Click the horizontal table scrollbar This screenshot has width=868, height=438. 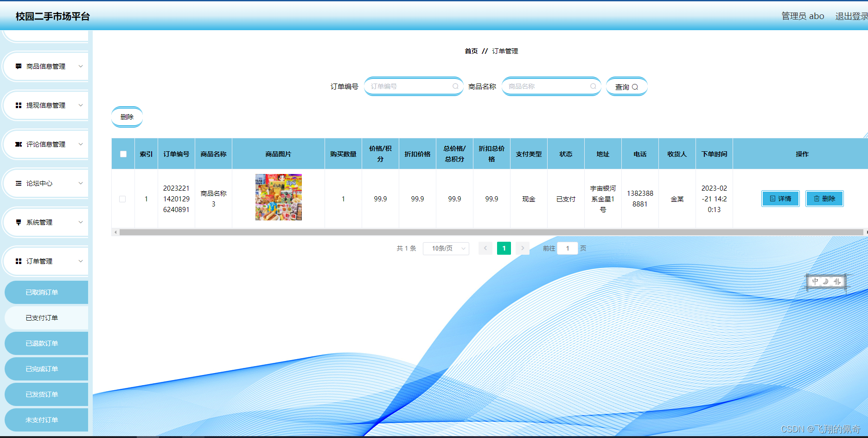point(491,232)
